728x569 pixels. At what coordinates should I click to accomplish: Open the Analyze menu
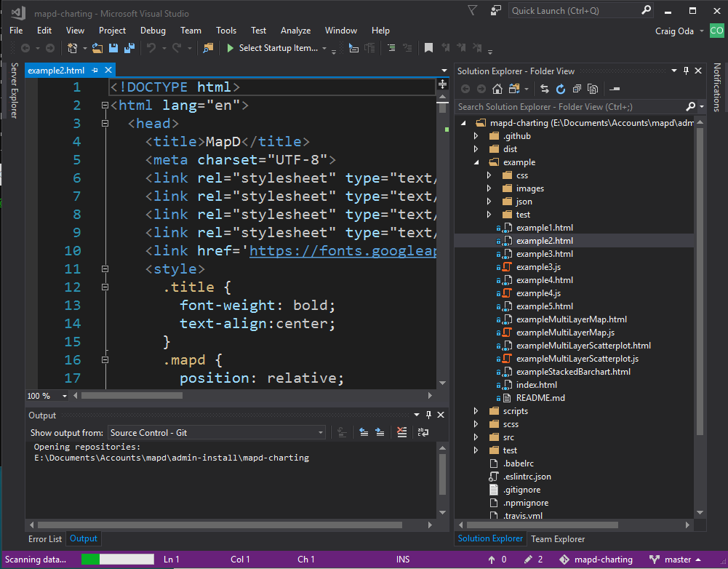click(295, 30)
